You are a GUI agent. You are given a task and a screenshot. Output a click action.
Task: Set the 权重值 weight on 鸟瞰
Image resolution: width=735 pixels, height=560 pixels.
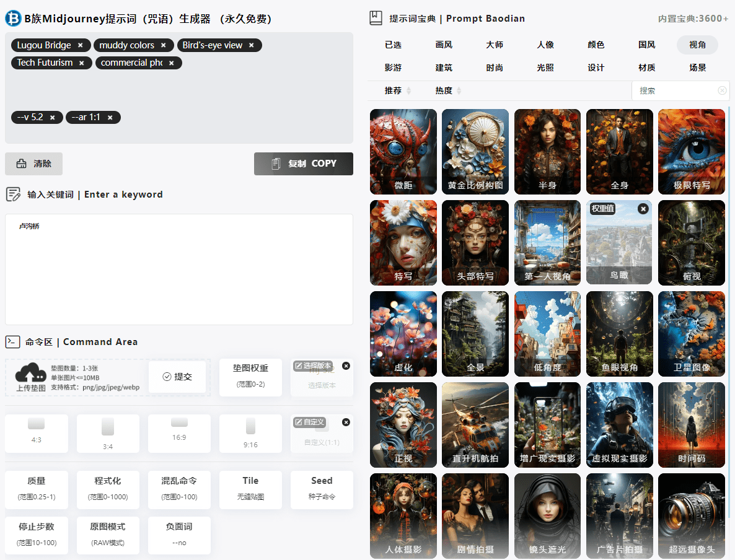coord(603,209)
